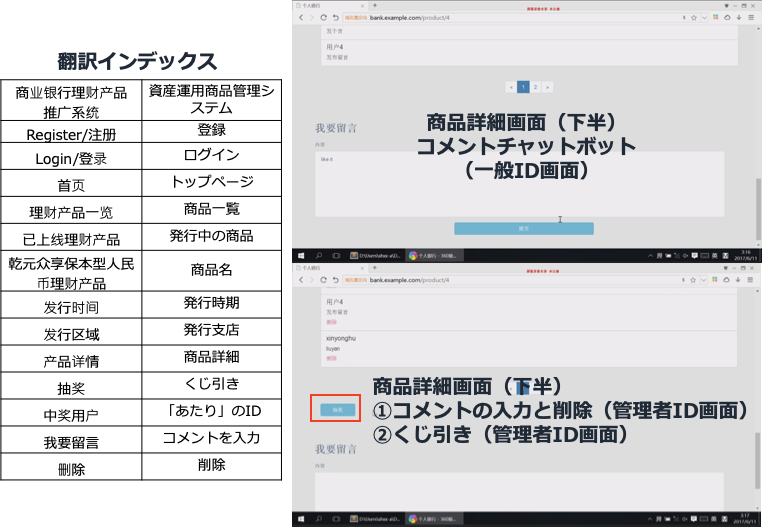Open downloads arrow in upper browser toolbar
Screen dimensions: 771x527
pos(739,17)
